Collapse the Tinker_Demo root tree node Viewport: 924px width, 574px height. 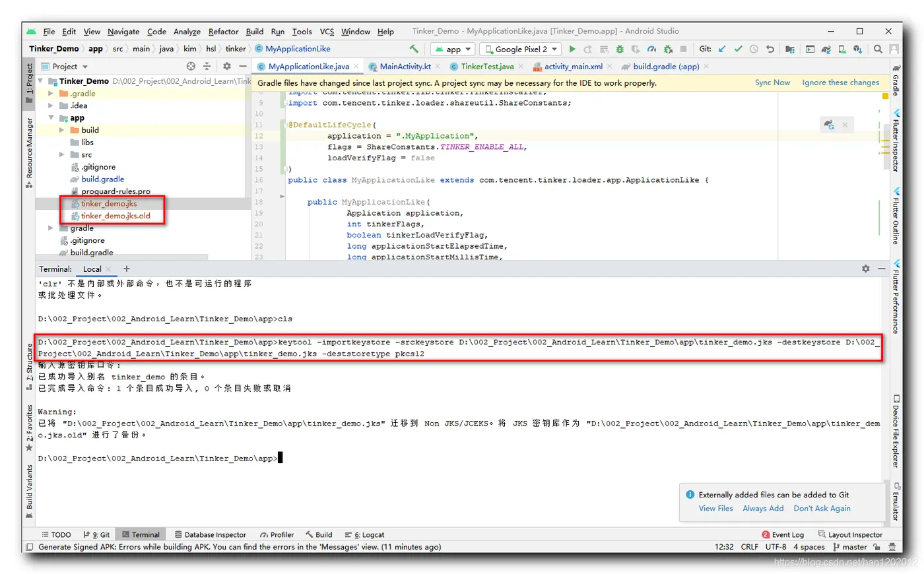click(x=41, y=81)
